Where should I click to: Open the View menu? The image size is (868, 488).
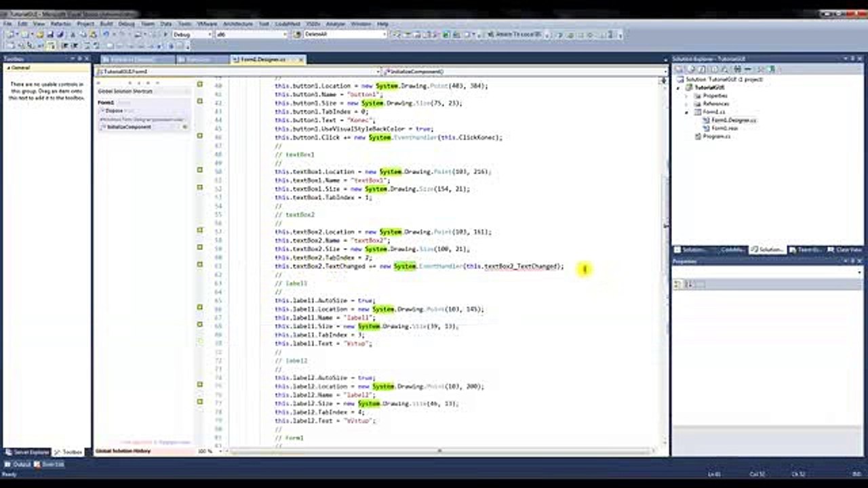point(40,24)
